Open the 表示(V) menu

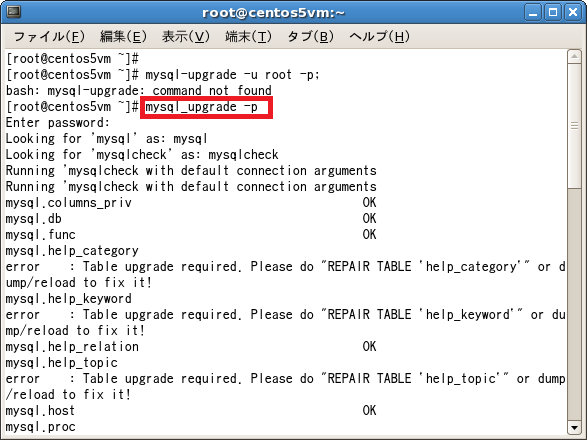(186, 37)
